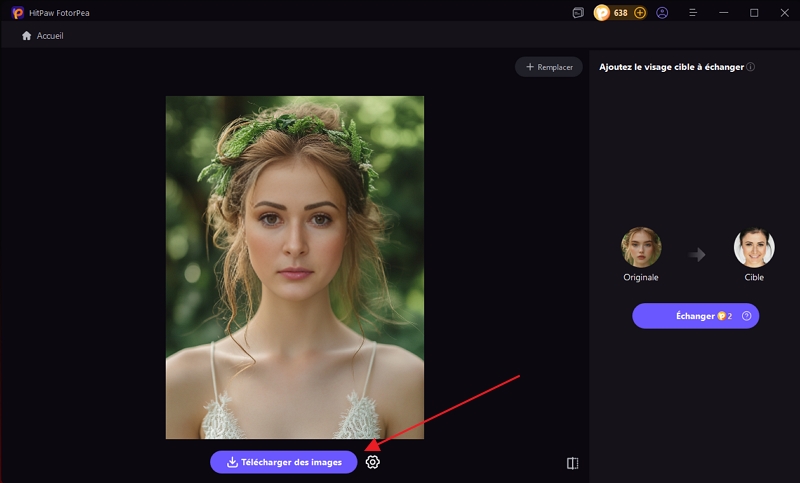Open the hamburger menu in title bar
This screenshot has height=483, width=800.
pos(693,13)
